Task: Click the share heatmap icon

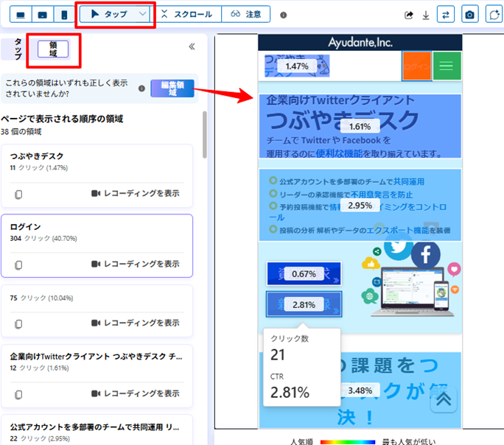Action: [x=408, y=15]
